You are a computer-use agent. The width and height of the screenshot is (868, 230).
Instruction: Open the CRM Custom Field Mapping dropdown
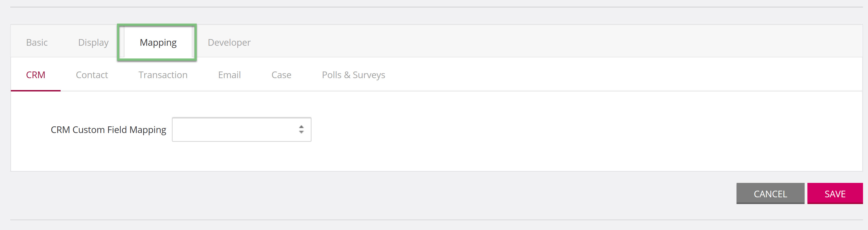(241, 129)
